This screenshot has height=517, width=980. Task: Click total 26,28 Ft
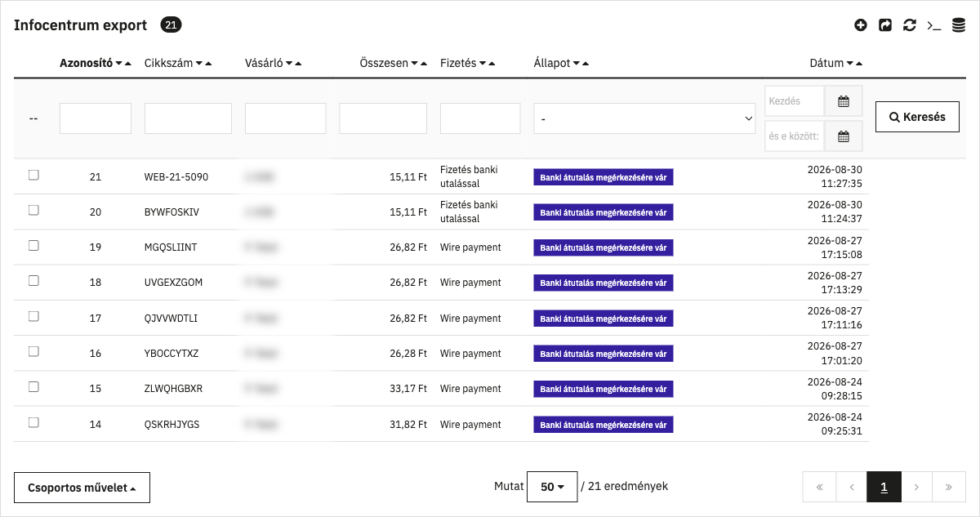tap(408, 354)
